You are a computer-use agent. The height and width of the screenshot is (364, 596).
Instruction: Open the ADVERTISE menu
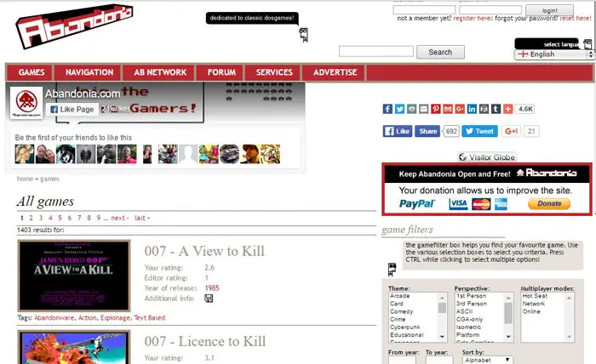[x=335, y=72]
